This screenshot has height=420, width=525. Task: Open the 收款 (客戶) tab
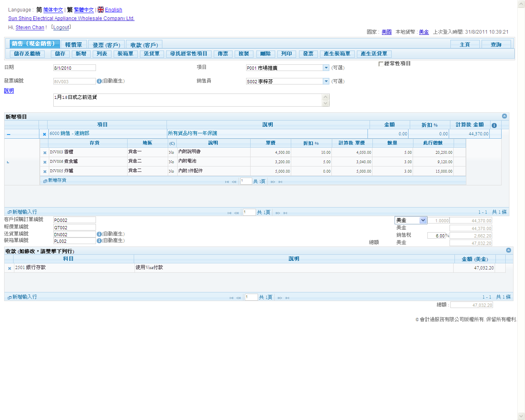click(144, 45)
